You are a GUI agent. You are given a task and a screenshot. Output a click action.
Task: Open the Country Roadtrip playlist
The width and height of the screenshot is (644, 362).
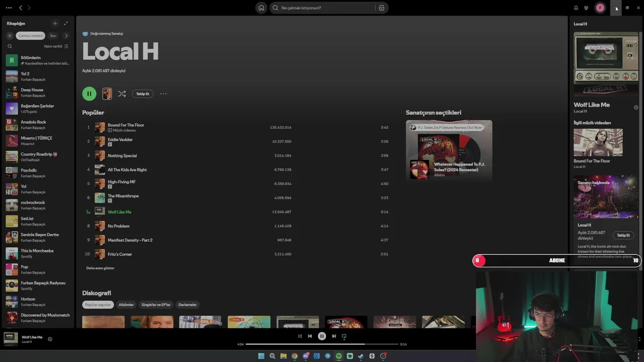point(38,157)
